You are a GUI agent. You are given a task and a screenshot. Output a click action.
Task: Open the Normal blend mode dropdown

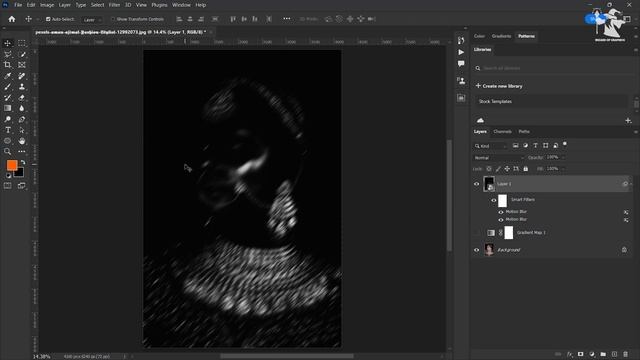coord(499,158)
